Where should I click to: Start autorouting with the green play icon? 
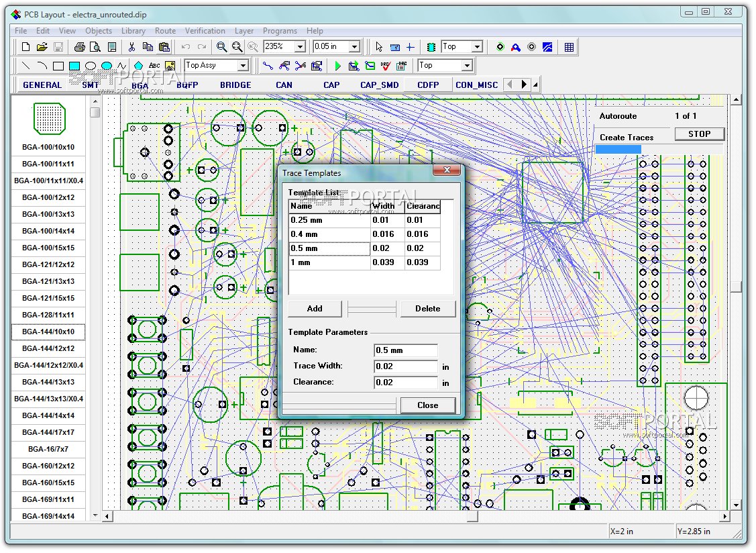[x=338, y=66]
